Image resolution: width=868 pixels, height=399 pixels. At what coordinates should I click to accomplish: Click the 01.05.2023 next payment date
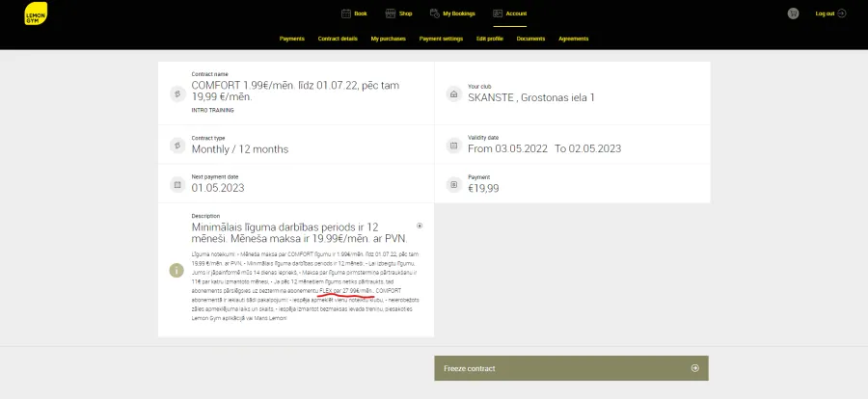click(218, 188)
